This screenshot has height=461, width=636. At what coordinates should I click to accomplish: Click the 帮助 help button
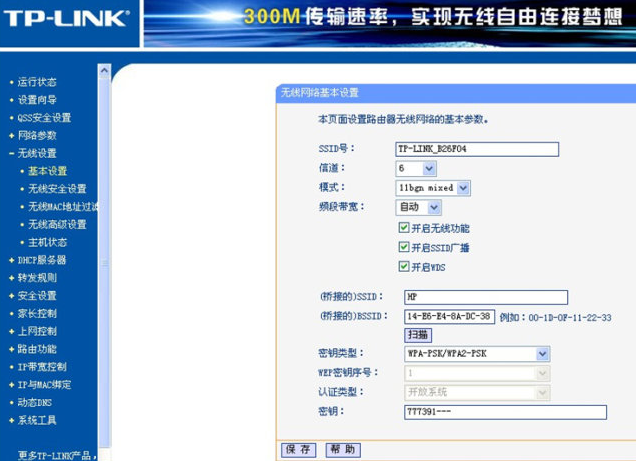343,450
